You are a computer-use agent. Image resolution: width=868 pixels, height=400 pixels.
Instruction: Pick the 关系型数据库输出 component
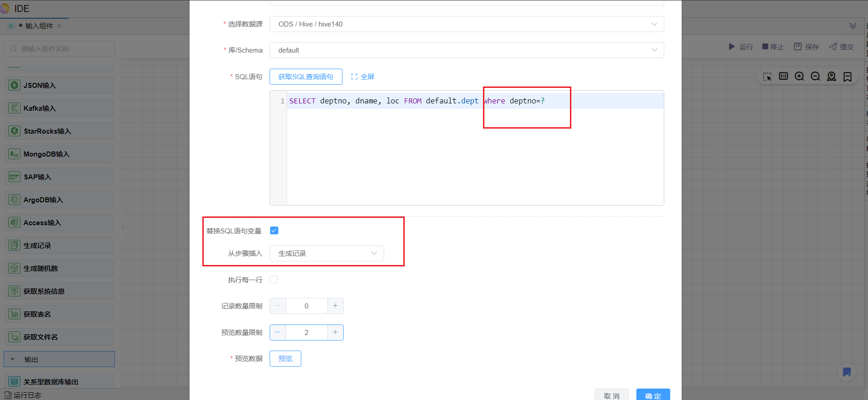click(x=59, y=381)
